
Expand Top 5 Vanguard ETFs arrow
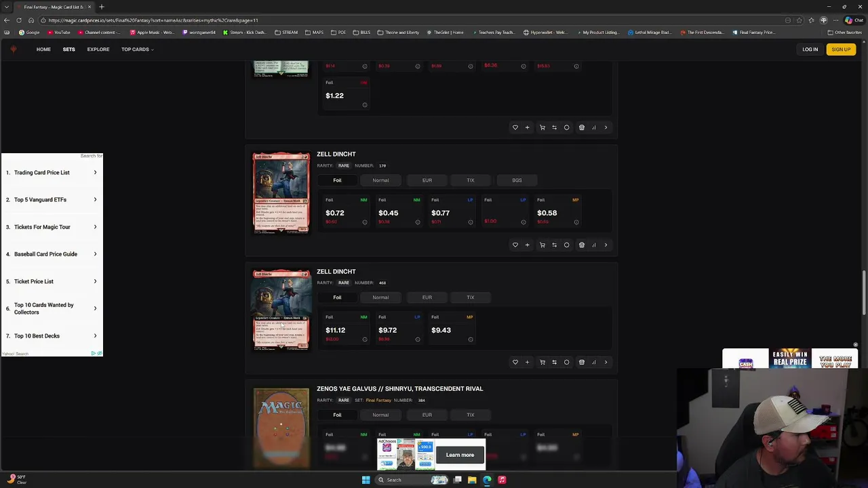(x=95, y=199)
